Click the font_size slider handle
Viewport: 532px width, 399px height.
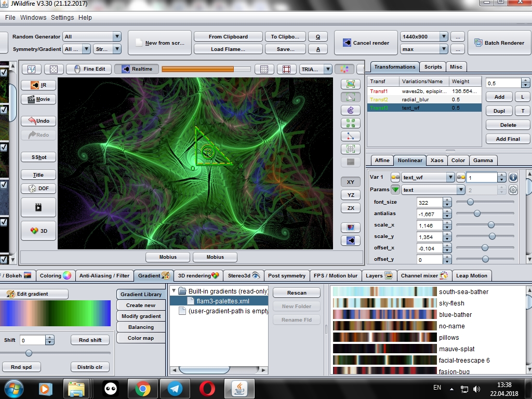470,202
